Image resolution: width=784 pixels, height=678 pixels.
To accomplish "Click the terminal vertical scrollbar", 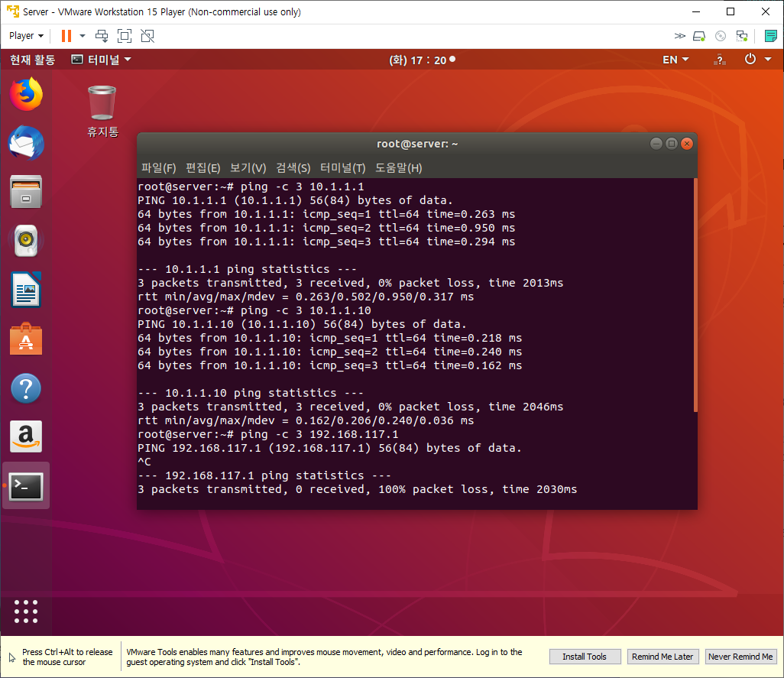I will click(695, 295).
